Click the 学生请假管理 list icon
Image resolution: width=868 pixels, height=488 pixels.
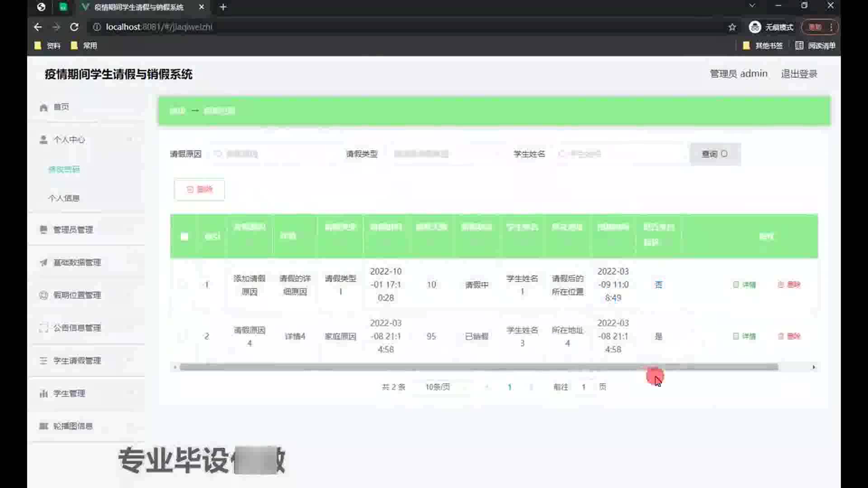tap(43, 361)
